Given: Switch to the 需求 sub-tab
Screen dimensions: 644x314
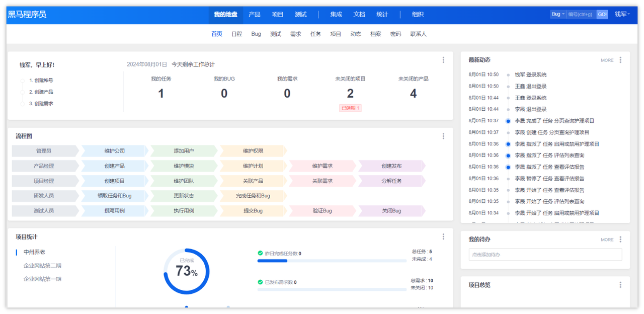Looking at the screenshot, I should [296, 34].
